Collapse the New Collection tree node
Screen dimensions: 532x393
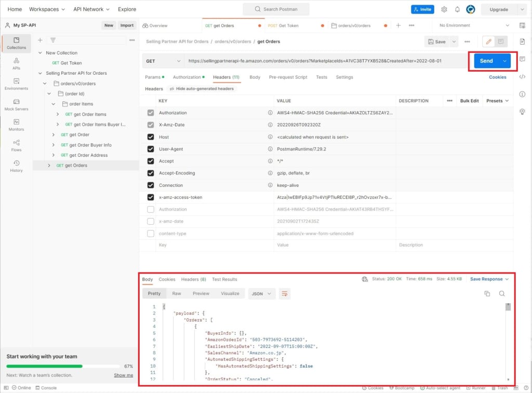click(x=40, y=53)
